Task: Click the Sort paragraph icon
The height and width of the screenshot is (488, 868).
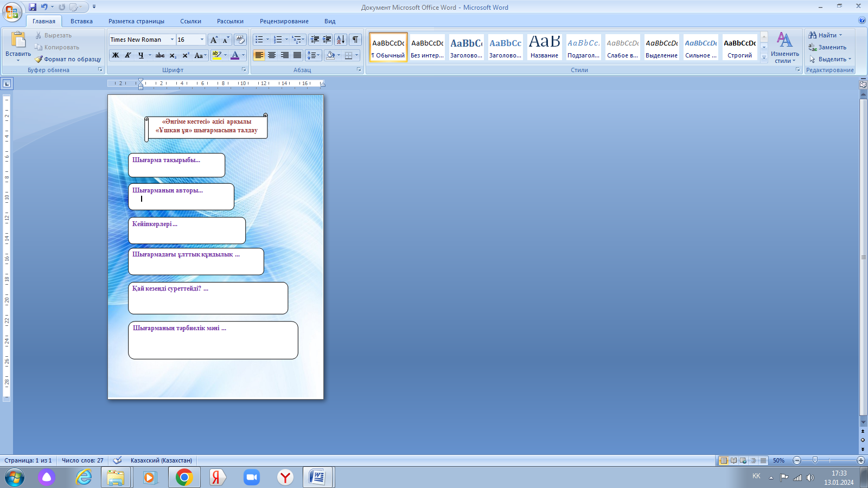Action: tap(341, 40)
